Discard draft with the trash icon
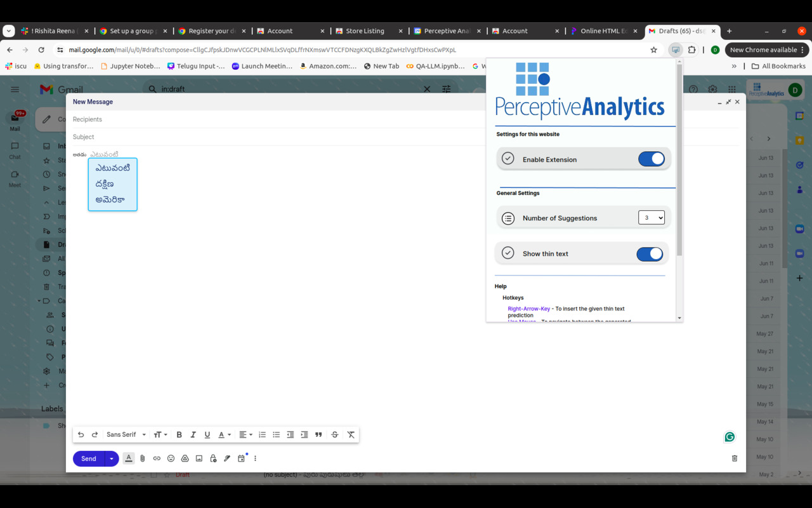Image resolution: width=812 pixels, height=508 pixels. (735, 458)
